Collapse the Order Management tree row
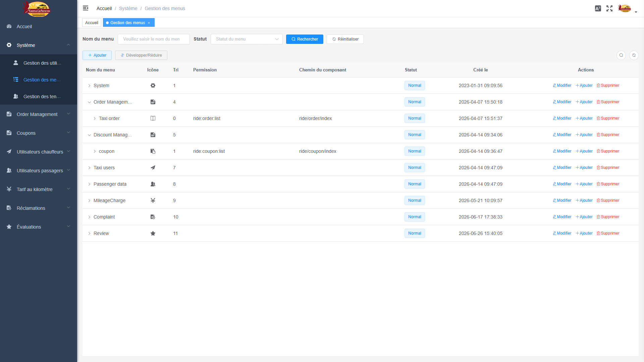This screenshot has height=362, width=644. (x=89, y=102)
